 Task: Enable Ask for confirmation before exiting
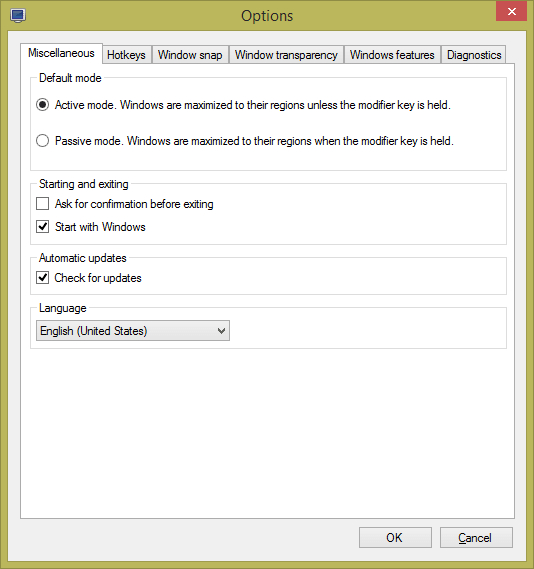42,204
